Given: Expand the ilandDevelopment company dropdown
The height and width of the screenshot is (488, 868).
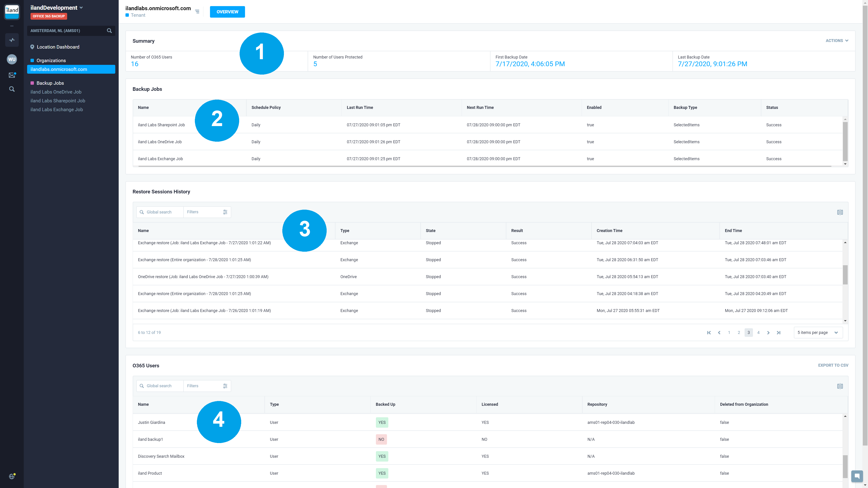Looking at the screenshot, I should point(81,8).
